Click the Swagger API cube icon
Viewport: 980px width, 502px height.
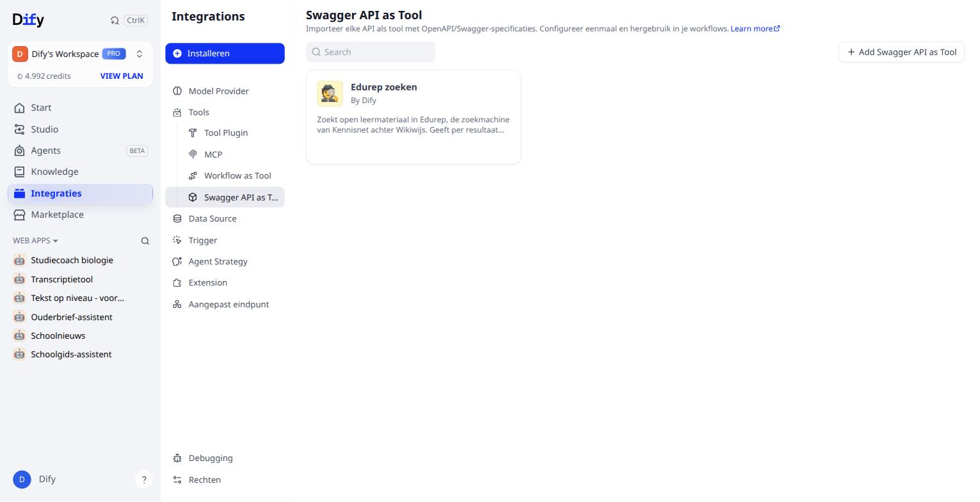click(x=193, y=197)
